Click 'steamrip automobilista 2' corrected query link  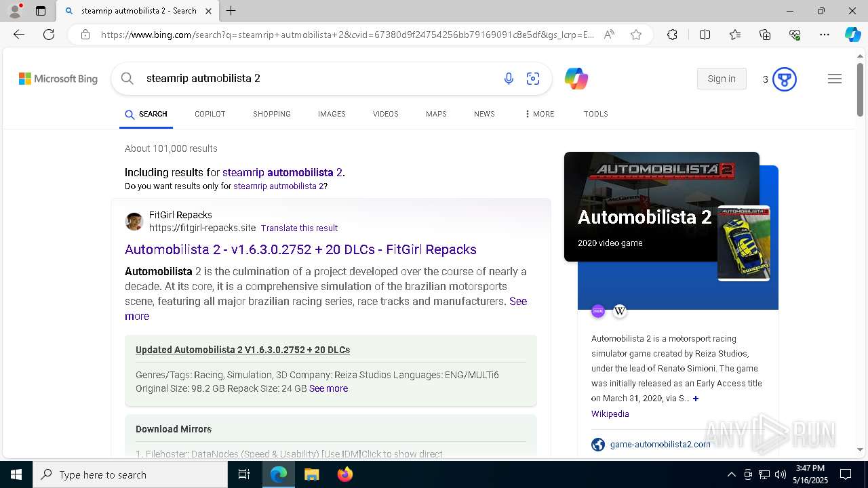pyautogui.click(x=282, y=172)
